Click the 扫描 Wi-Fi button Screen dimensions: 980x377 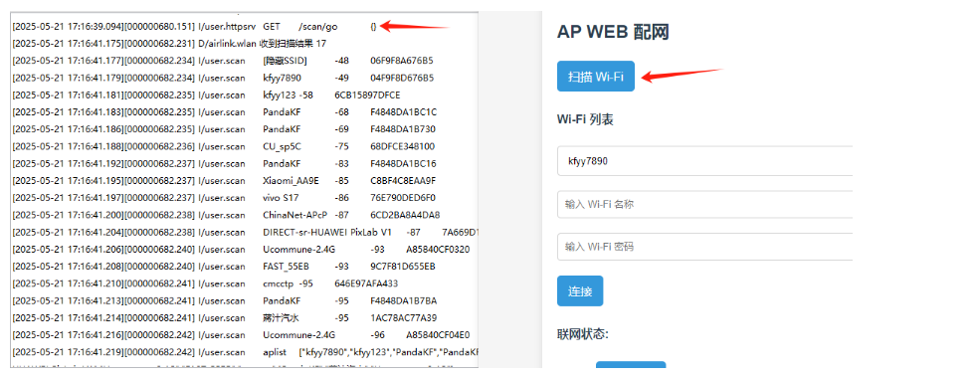(x=596, y=77)
